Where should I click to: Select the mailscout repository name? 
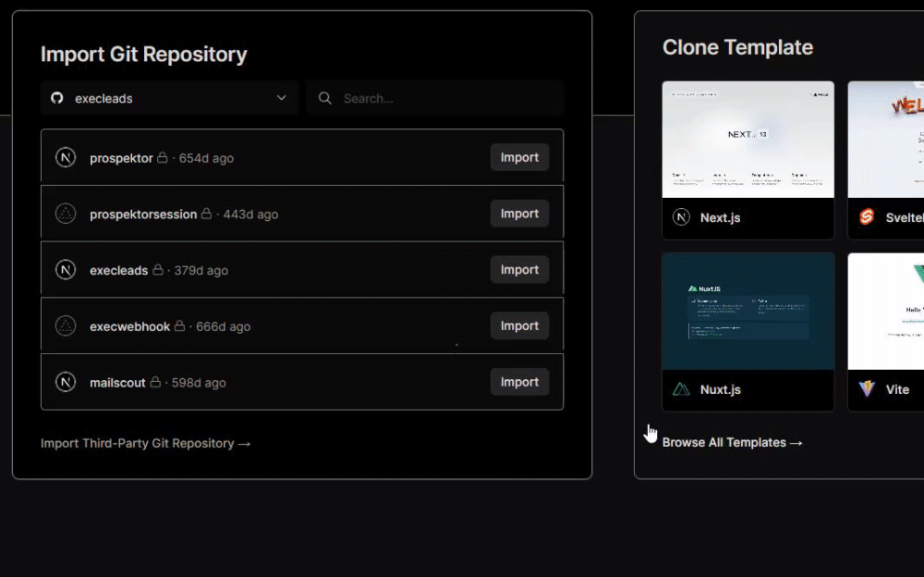(117, 382)
